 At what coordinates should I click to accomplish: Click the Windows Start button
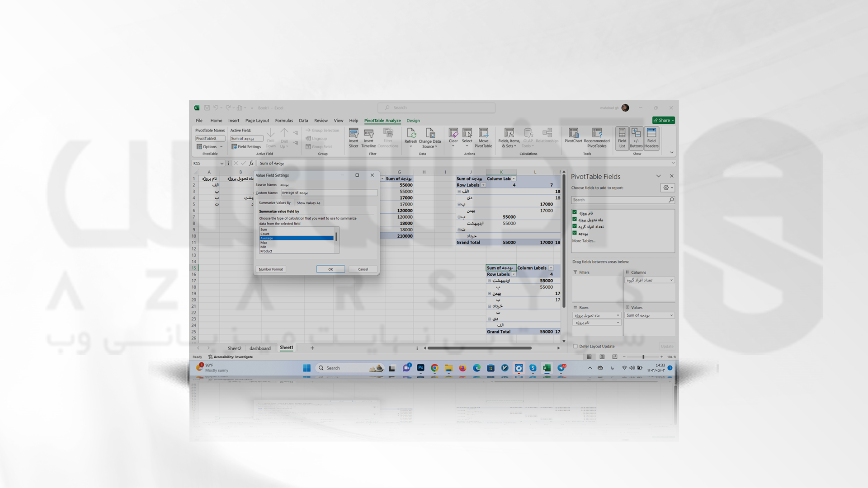coord(307,368)
